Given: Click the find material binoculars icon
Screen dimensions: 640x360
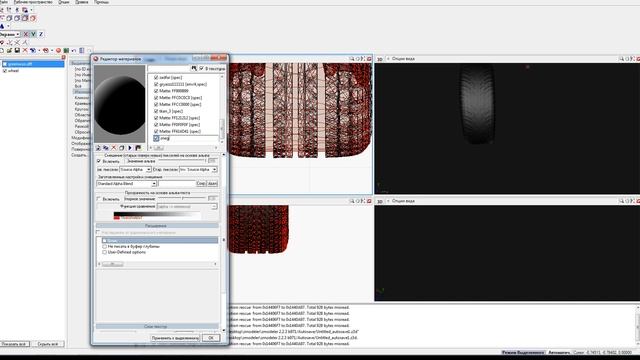Looking at the screenshot, I should 194,68.
